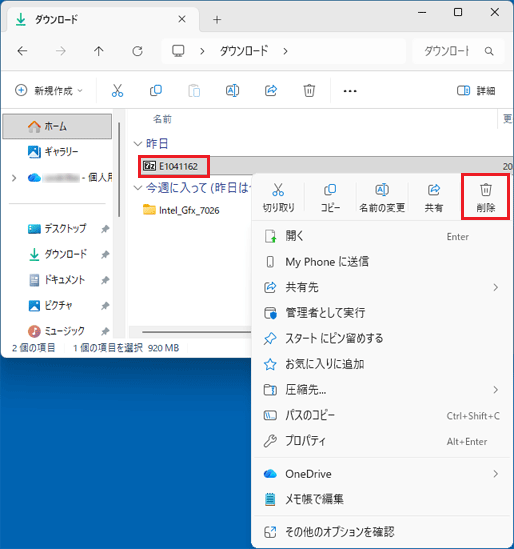Open the OneDrive 個人用 cloud item in the sidebar
This screenshot has height=549, width=514.
pyautogui.click(x=69, y=178)
